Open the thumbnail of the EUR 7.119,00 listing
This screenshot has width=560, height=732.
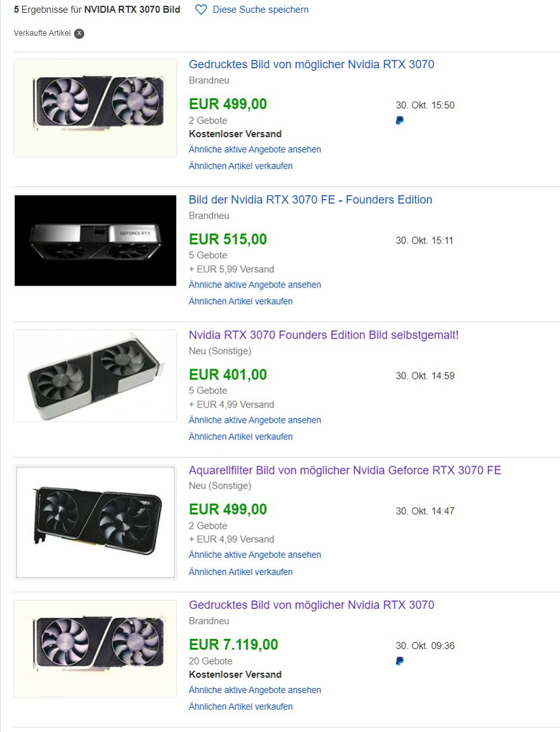pyautogui.click(x=94, y=648)
